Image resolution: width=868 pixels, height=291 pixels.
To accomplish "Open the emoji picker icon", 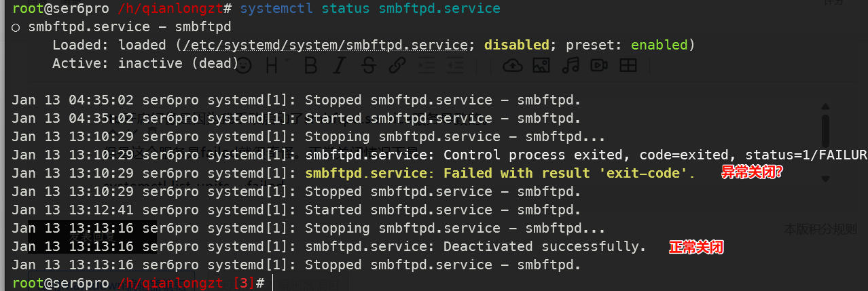I will pyautogui.click(x=243, y=65).
